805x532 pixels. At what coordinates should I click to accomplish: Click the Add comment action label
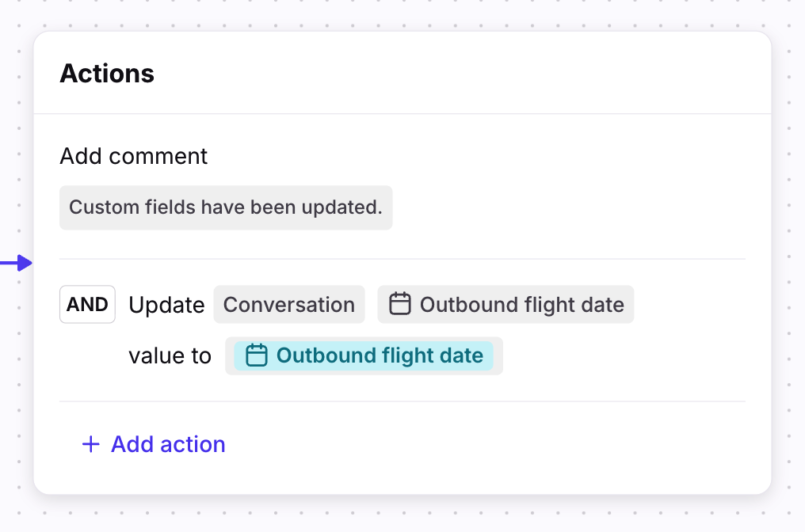click(134, 156)
